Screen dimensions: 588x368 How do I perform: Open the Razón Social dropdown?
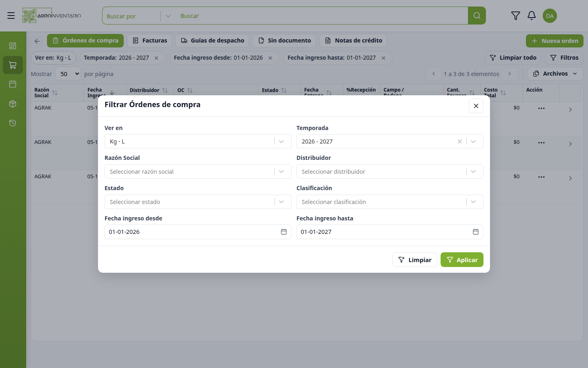tap(198, 172)
